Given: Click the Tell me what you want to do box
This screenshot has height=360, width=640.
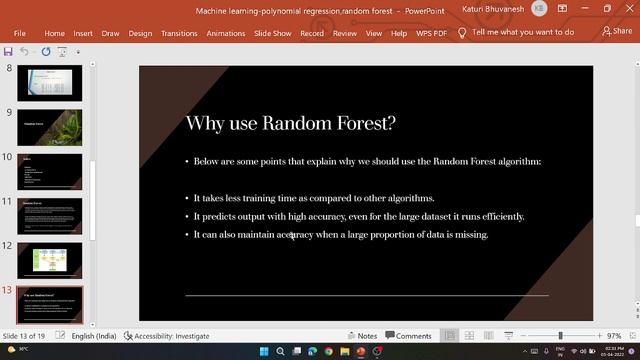Looking at the screenshot, I should [x=523, y=32].
